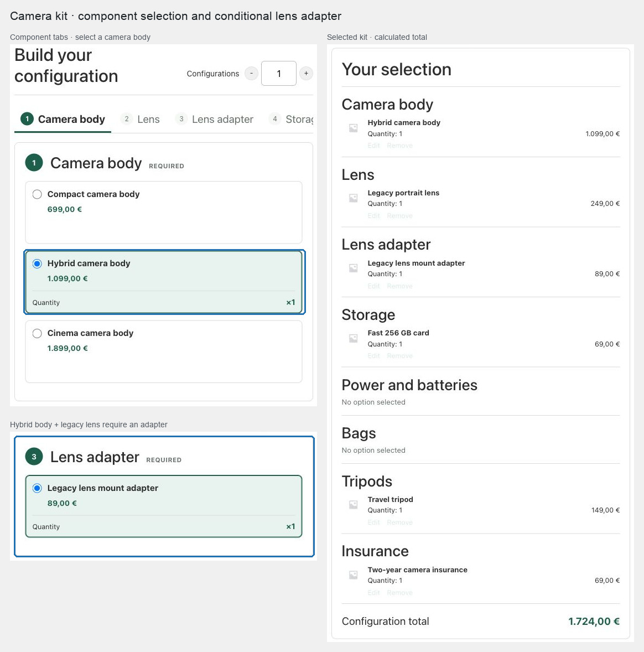Switch to the Lens tab
Viewport: 644px width, 652px height.
[x=140, y=120]
